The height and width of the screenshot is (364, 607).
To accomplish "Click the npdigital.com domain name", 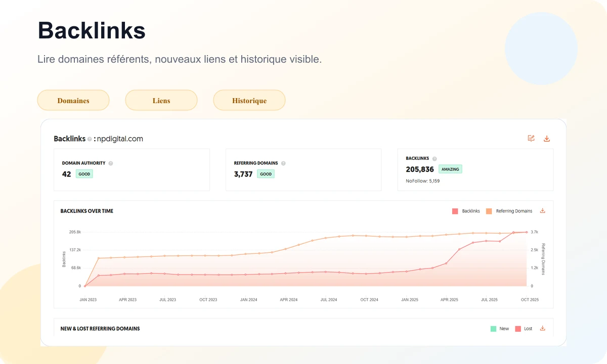I will 120,139.
